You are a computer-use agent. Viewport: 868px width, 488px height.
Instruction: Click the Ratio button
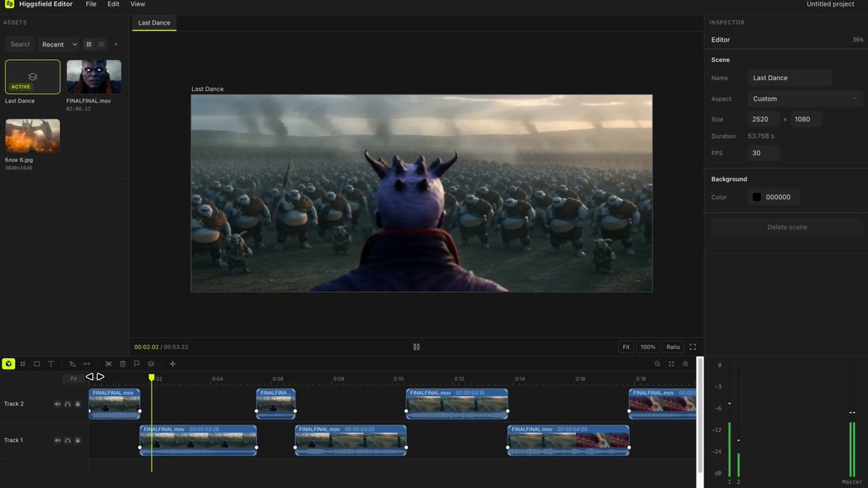tap(673, 347)
